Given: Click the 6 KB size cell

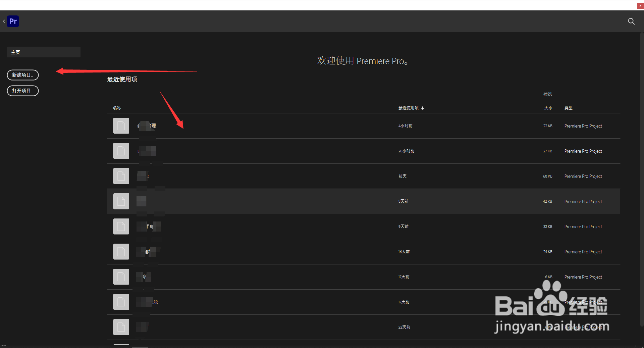Looking at the screenshot, I should [549, 277].
